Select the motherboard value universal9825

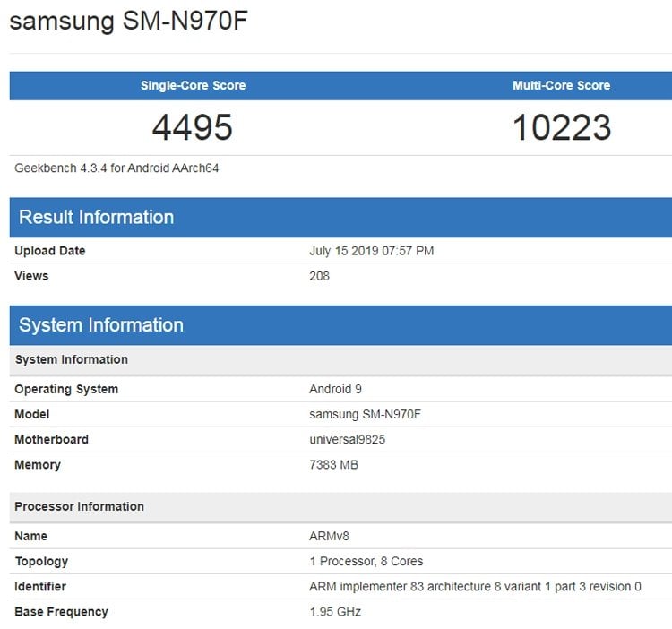pyautogui.click(x=347, y=440)
